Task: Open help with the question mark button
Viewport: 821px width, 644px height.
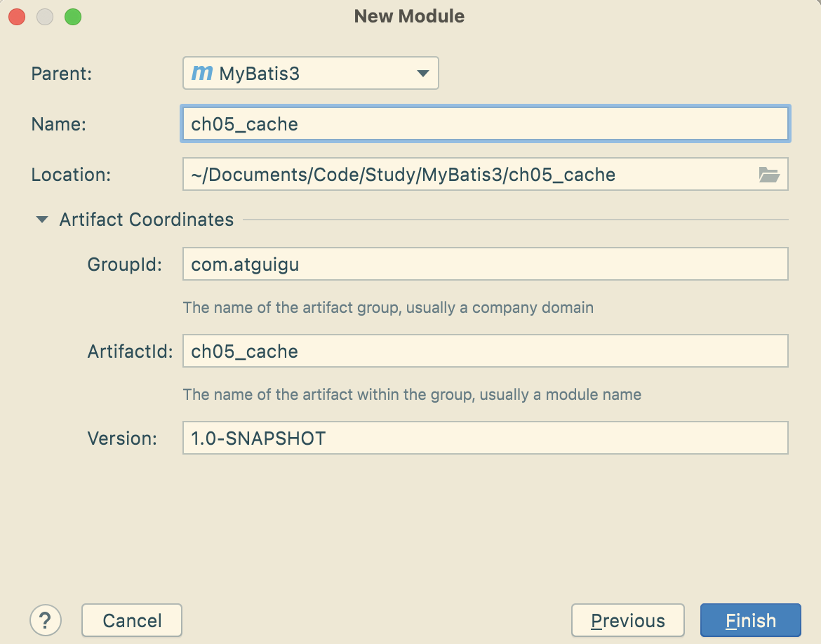Action: (46, 620)
